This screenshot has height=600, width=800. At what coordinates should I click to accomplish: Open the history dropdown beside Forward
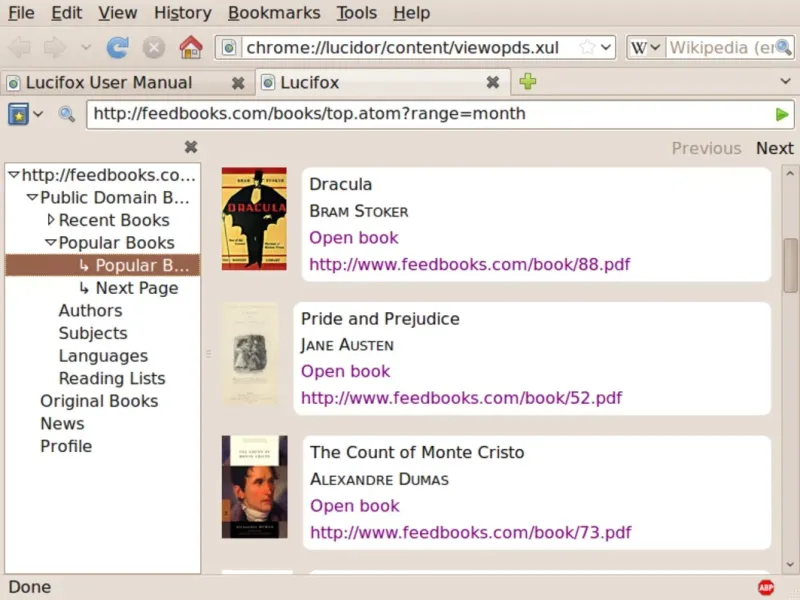(x=86, y=47)
